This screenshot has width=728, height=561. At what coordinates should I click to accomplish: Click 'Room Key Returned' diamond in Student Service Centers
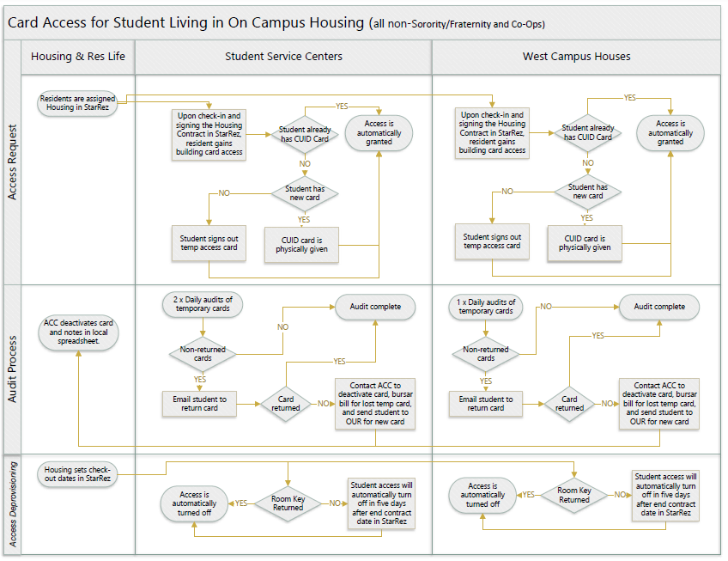[288, 503]
